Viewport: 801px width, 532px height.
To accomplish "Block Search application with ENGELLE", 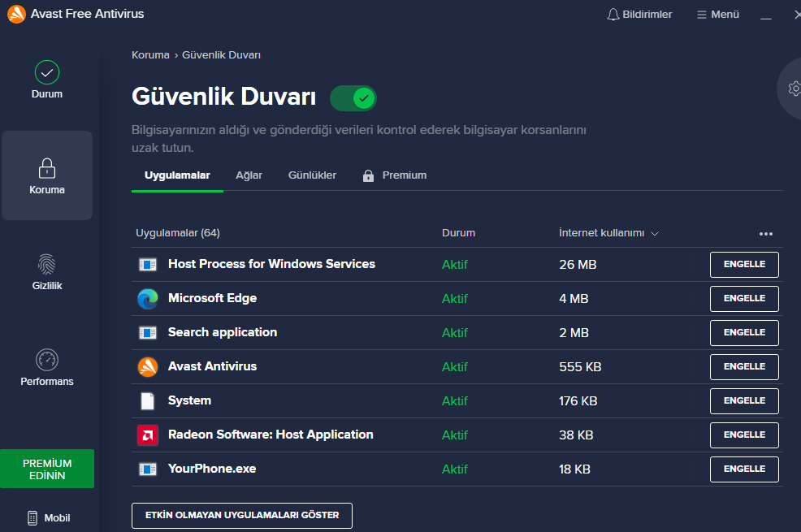I will 744,333.
